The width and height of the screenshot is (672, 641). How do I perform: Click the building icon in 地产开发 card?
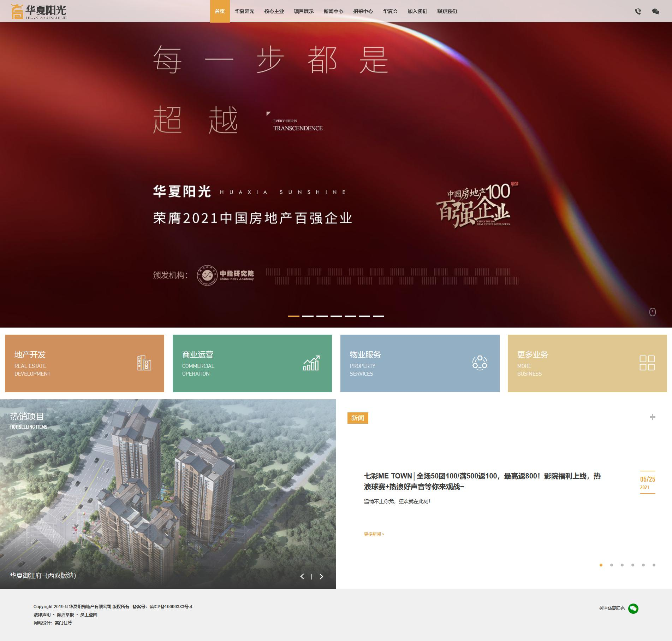coord(144,363)
